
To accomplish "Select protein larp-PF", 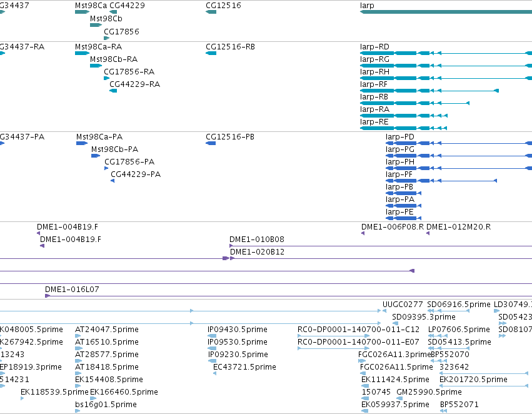I will [399, 174].
